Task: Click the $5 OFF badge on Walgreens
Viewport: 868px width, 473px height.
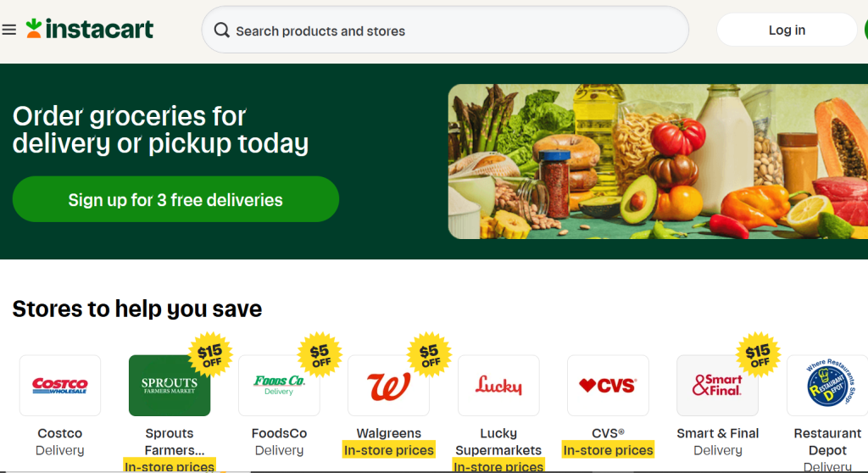Action: 429,355
